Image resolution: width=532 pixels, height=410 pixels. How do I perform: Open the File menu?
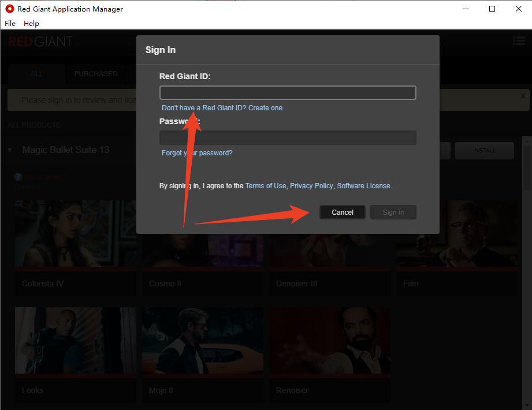tap(10, 24)
